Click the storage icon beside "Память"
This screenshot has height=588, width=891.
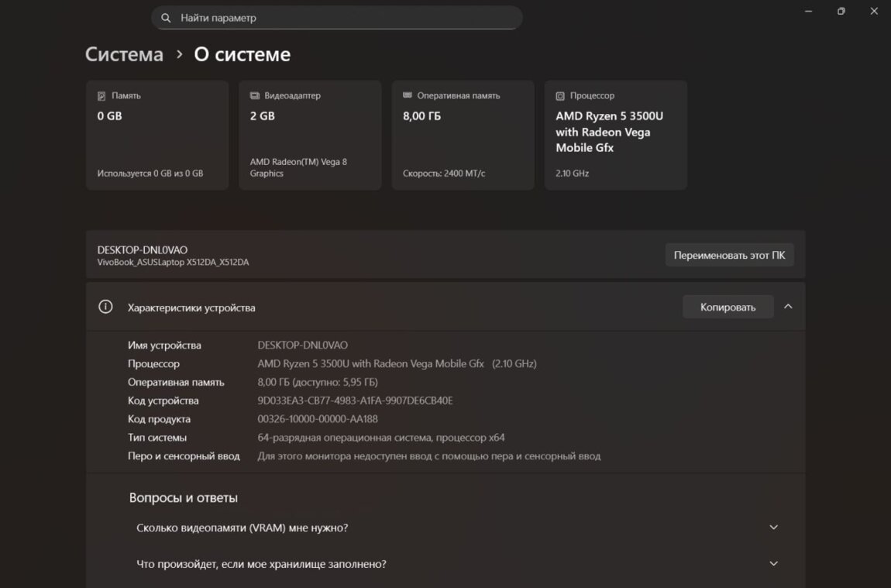pyautogui.click(x=101, y=96)
